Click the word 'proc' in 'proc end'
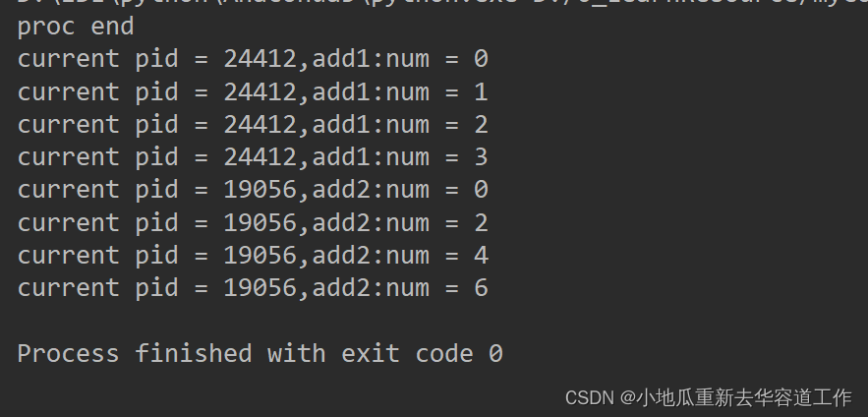 46,28
